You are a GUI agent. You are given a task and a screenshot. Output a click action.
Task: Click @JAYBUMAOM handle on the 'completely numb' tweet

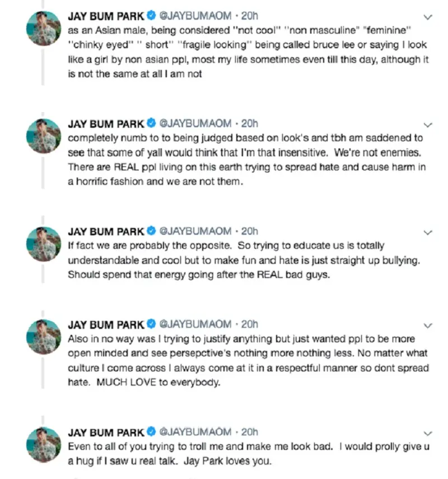pos(195,123)
